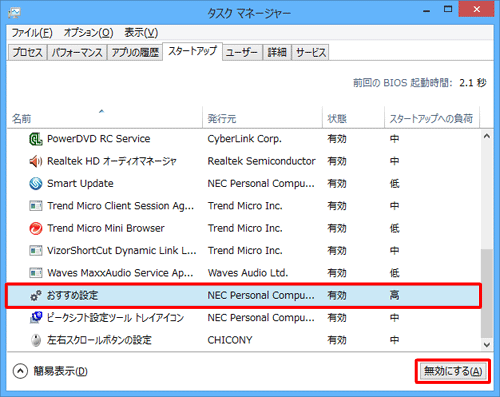Click the Task Manager title bar icon
This screenshot has width=500, height=397.
click(14, 13)
